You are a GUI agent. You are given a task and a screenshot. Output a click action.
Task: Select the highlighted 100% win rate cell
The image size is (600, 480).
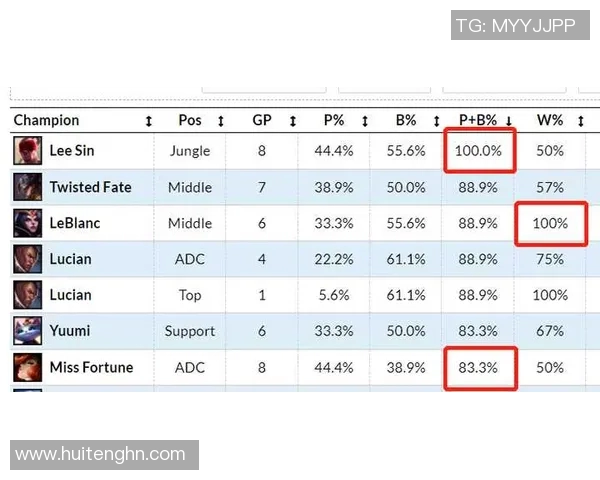coord(551,224)
